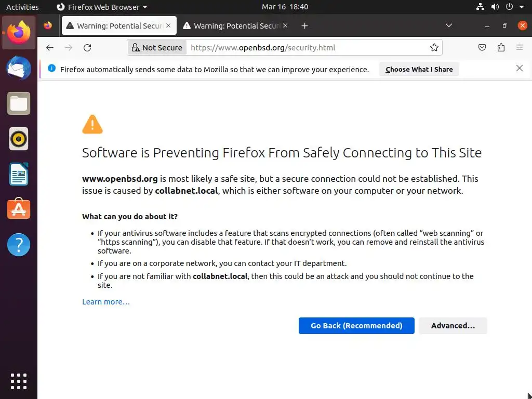This screenshot has height=399, width=532.
Task: Open the Firefox hamburger application menu
Action: coord(520,48)
